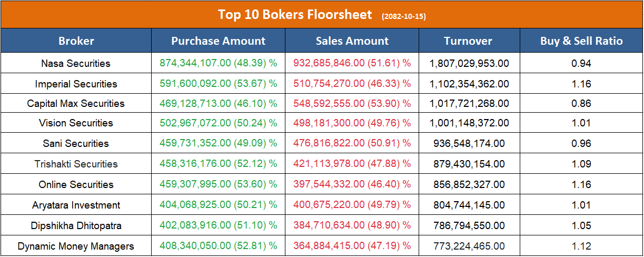Click the Trishakti Securities broker cell
Screen dimensions: 644x257
pos(76,164)
